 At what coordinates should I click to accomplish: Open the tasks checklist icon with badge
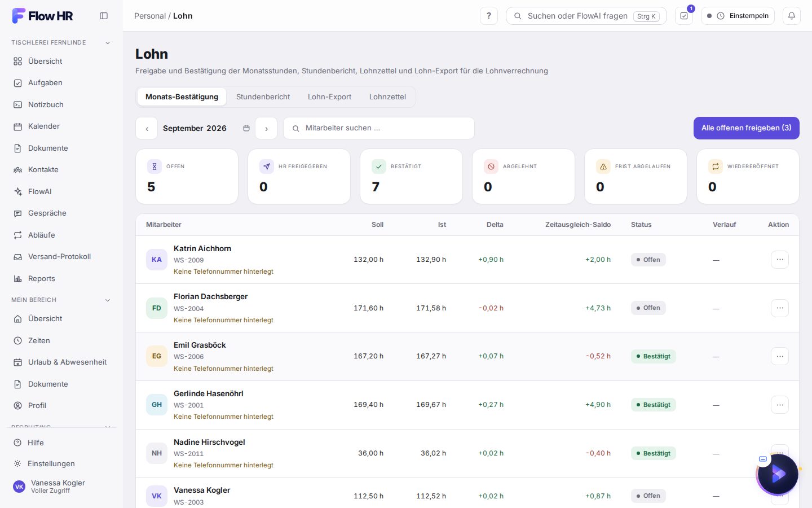[x=684, y=16]
